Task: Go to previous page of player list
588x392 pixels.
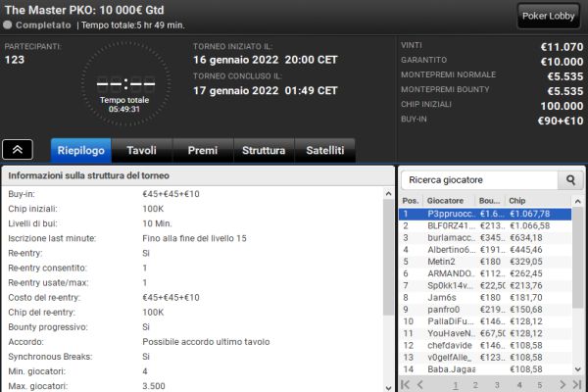Action: coord(421,385)
